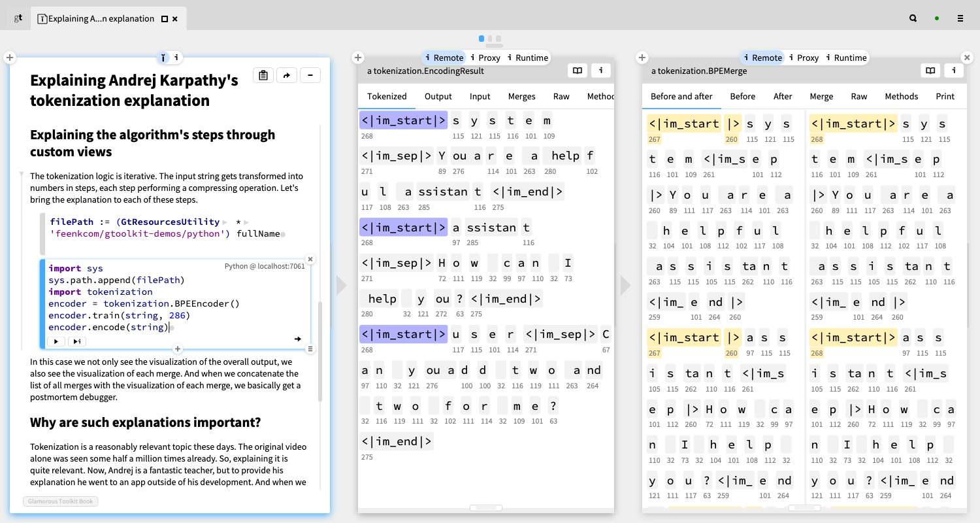The width and height of the screenshot is (980, 523).
Task: Click the gt home button
Action: coord(18,18)
